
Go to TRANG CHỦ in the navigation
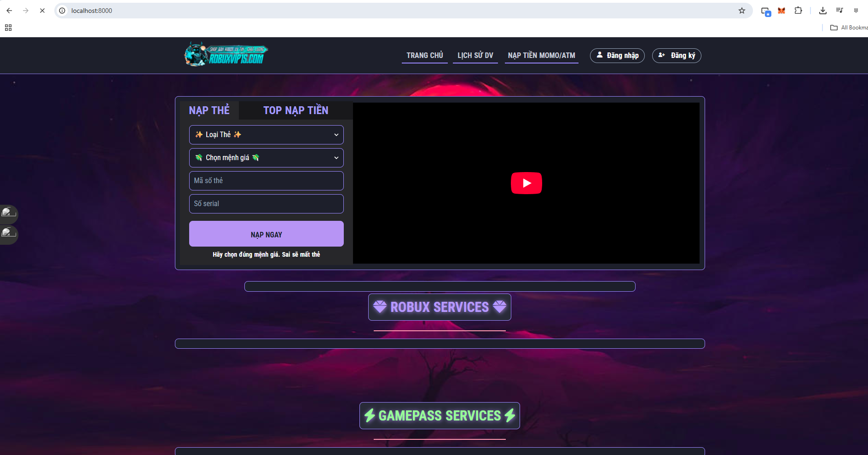coord(424,56)
